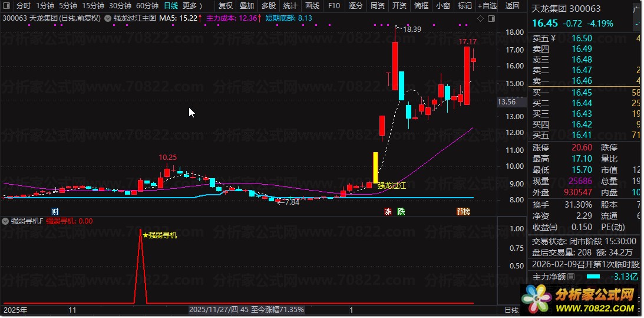
Task: Select the 日线 daily period
Action: (171, 6)
